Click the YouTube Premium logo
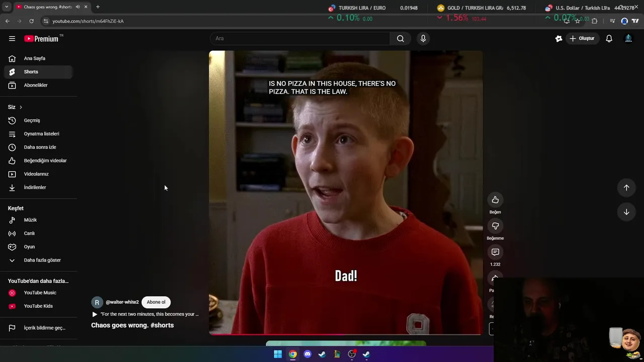Image resolution: width=644 pixels, height=362 pixels. tap(41, 39)
